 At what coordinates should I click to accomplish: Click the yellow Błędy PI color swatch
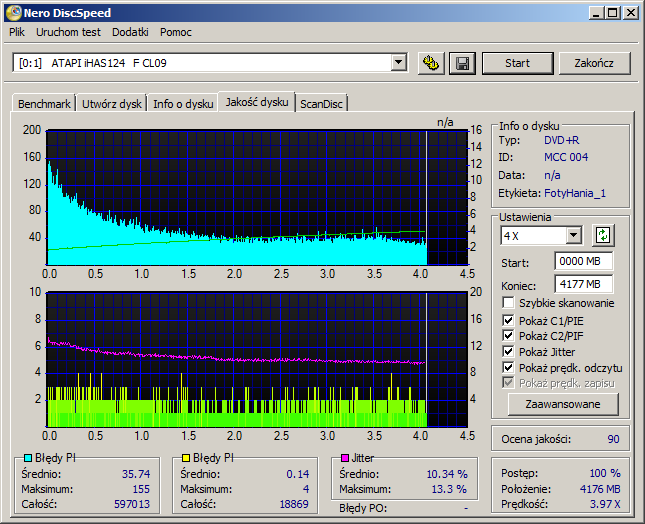click(x=186, y=458)
